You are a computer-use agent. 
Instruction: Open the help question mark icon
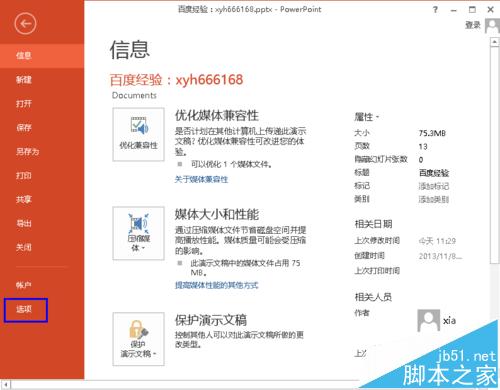click(435, 10)
